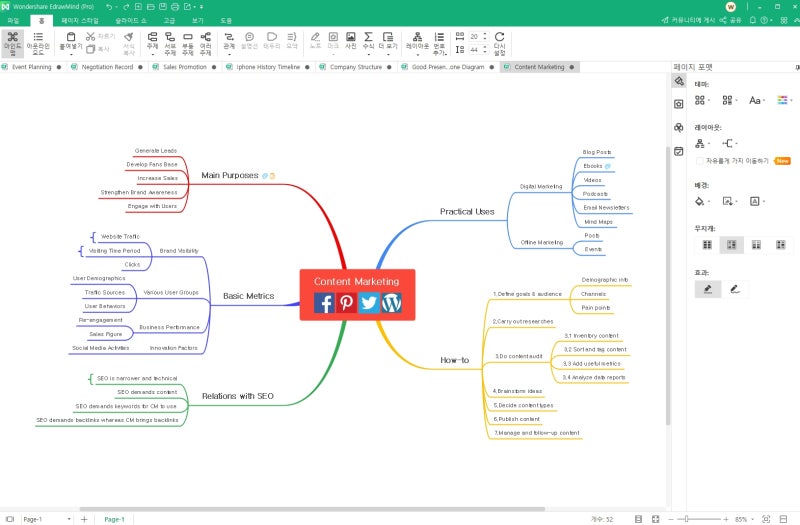Click the Numbering list icon

[439, 37]
